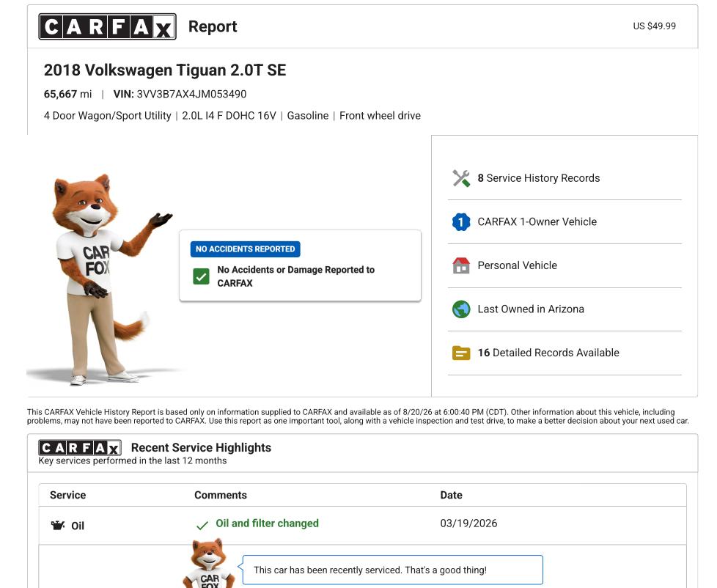
Task: Click the wrench service history icon
Action: [461, 178]
